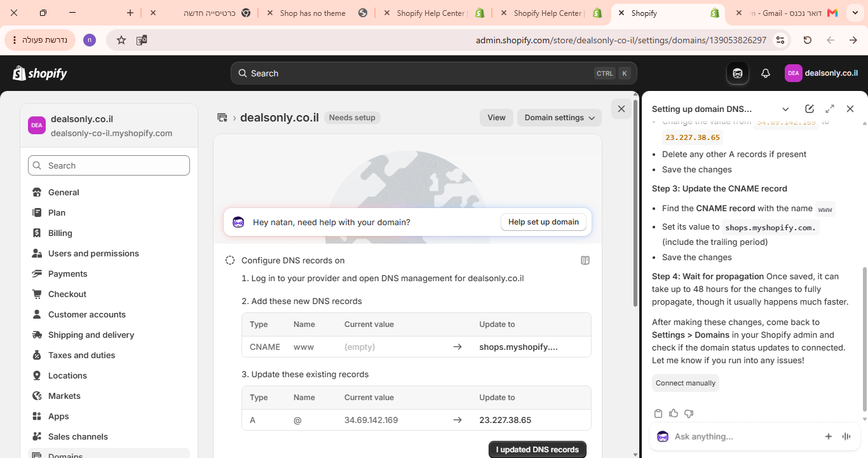The image size is (868, 458).
Task: Go to Markets settings
Action: 109,396
